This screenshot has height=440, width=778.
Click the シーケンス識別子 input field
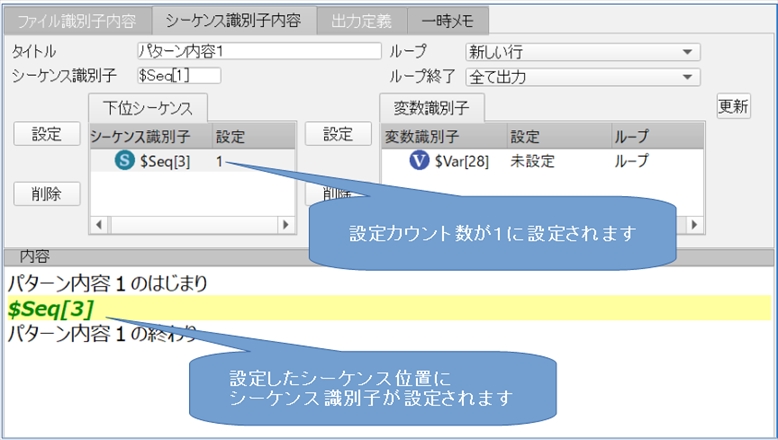pyautogui.click(x=178, y=76)
